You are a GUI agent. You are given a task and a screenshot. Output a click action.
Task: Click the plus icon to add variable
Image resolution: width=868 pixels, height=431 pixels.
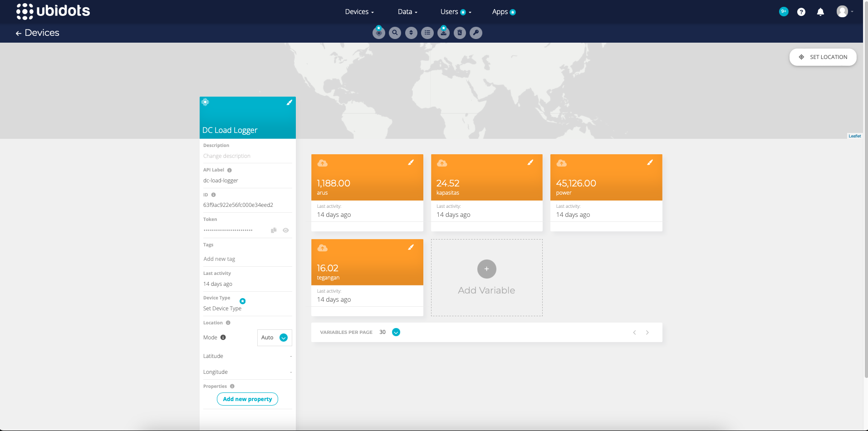coord(487,269)
